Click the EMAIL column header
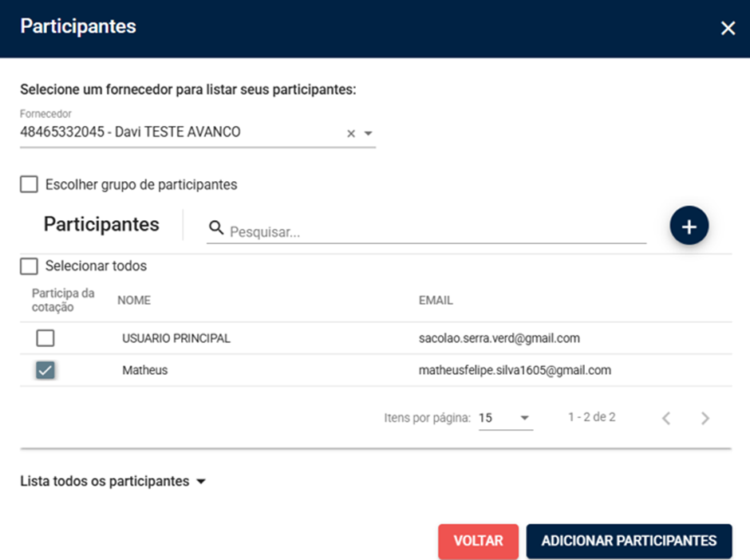 tap(436, 300)
